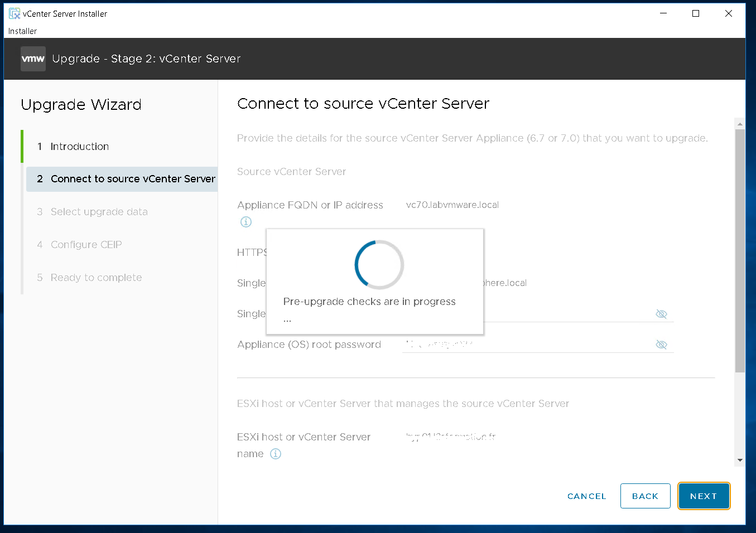This screenshot has height=533, width=756.
Task: Click the scrollbar down arrow
Action: (x=740, y=460)
